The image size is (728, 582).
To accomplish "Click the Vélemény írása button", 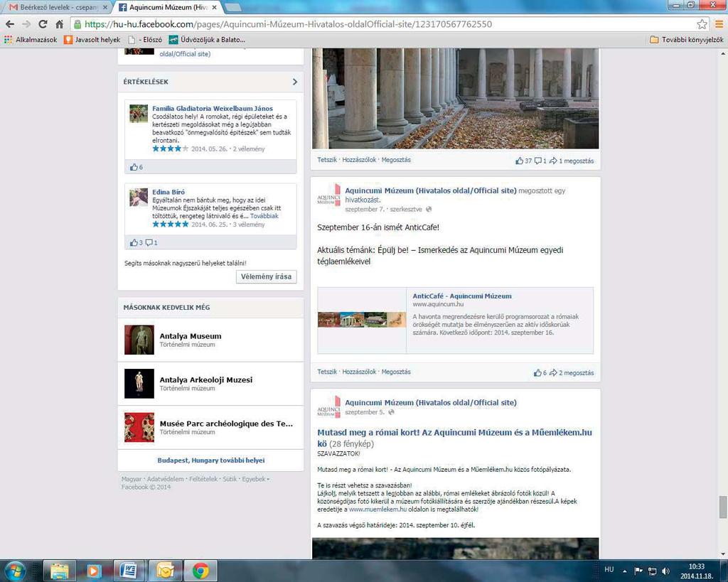I will tap(266, 276).
